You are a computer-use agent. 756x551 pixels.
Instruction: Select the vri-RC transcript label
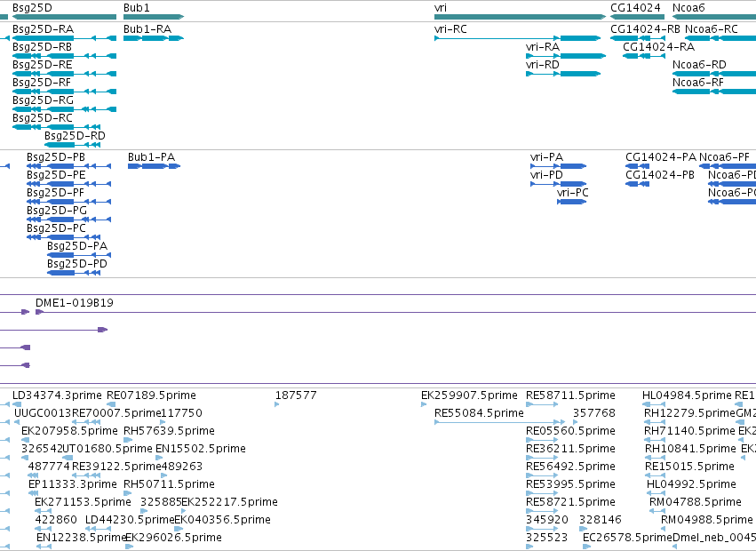coord(450,29)
